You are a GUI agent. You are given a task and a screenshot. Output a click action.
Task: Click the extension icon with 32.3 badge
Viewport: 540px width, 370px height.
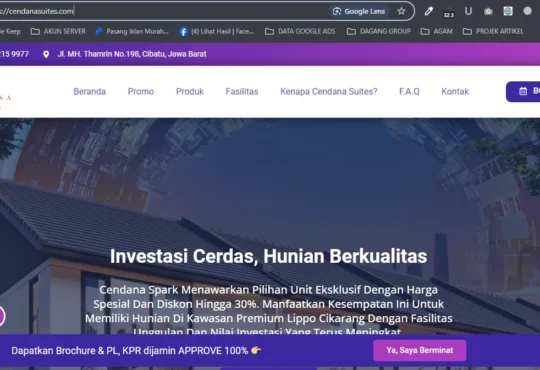448,12
